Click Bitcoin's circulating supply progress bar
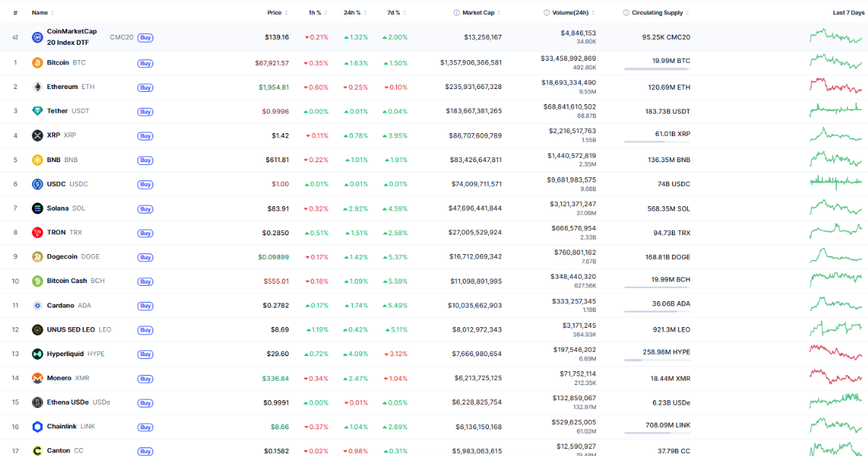Screen dimensions: 868x456 pyautogui.click(x=656, y=69)
